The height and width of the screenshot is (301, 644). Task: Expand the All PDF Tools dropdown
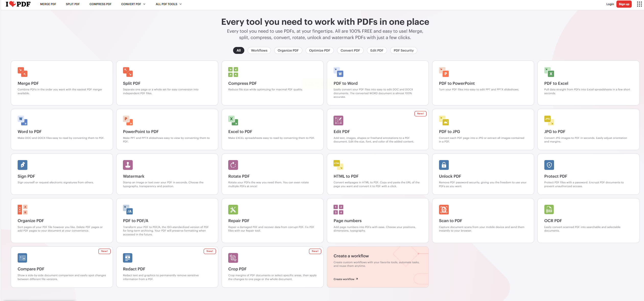(169, 4)
